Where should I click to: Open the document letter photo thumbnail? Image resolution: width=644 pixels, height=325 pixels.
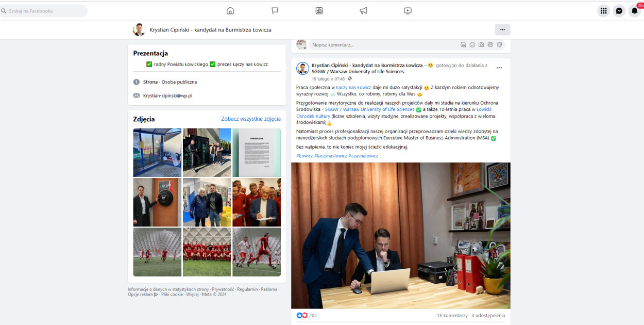257,153
